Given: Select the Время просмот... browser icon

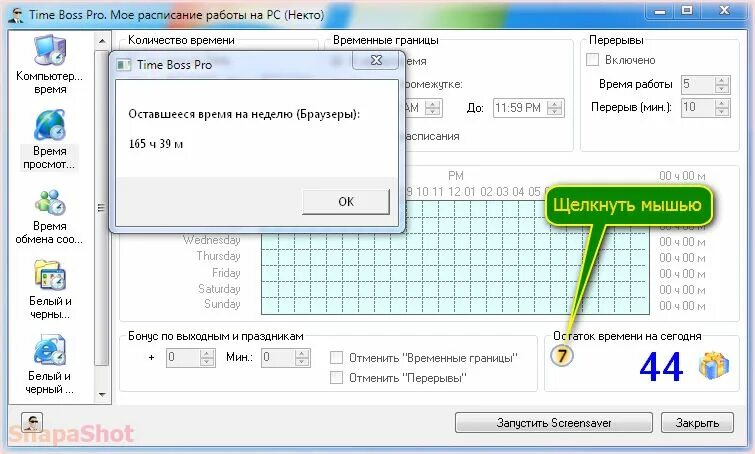Looking at the screenshot, I should [x=50, y=124].
